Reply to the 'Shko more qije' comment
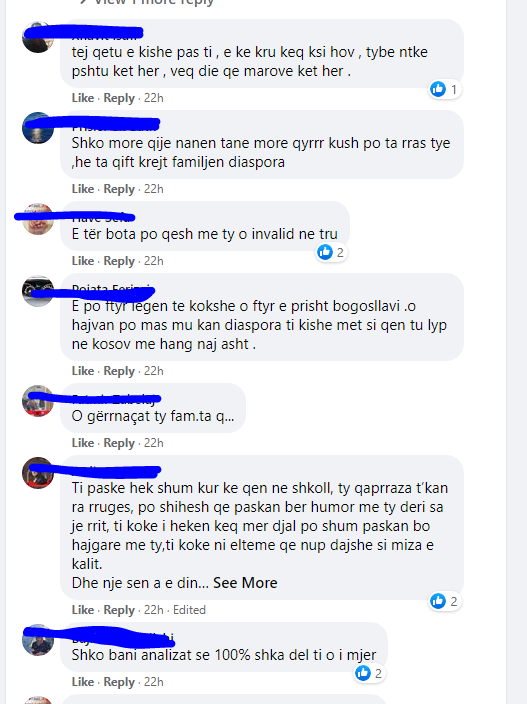Viewport: 527px width, 704px height. [x=119, y=189]
